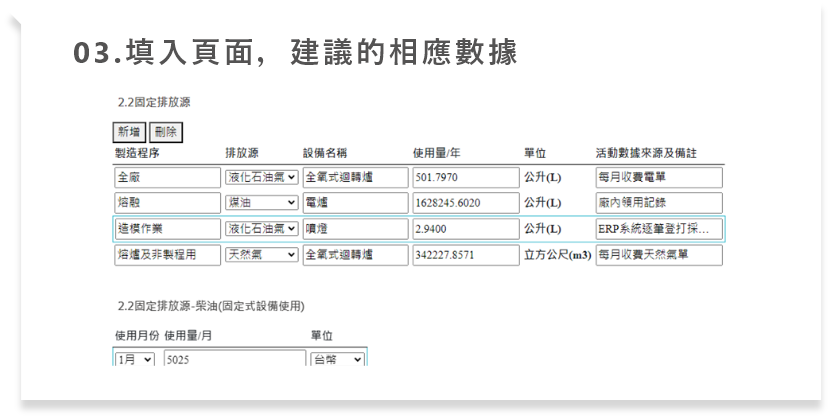Click the 2.2固定排放源-柴油(固定式設備使用) heading
The width and height of the screenshot is (831, 418).
point(211,306)
